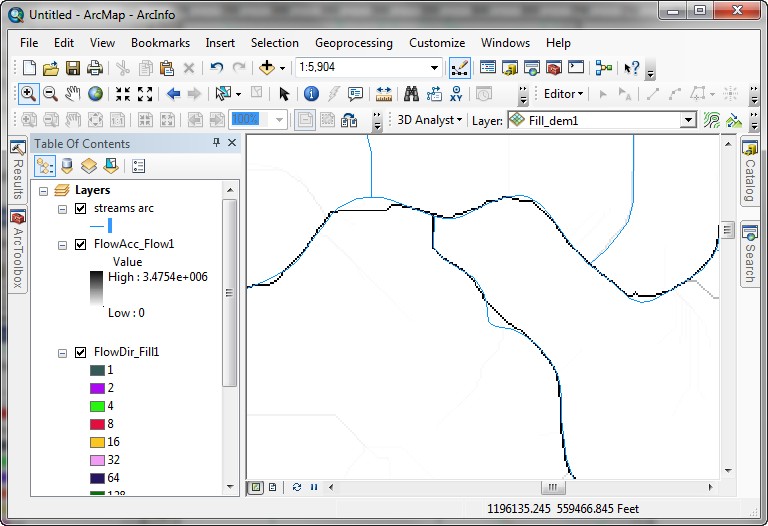Go back to previous extent
This screenshot has height=526, width=768.
coord(173,94)
